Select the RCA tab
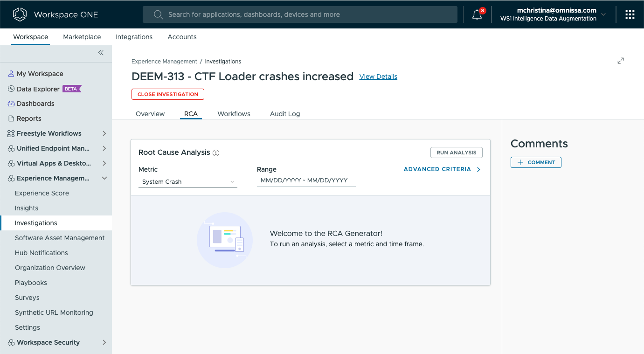 (x=191, y=114)
